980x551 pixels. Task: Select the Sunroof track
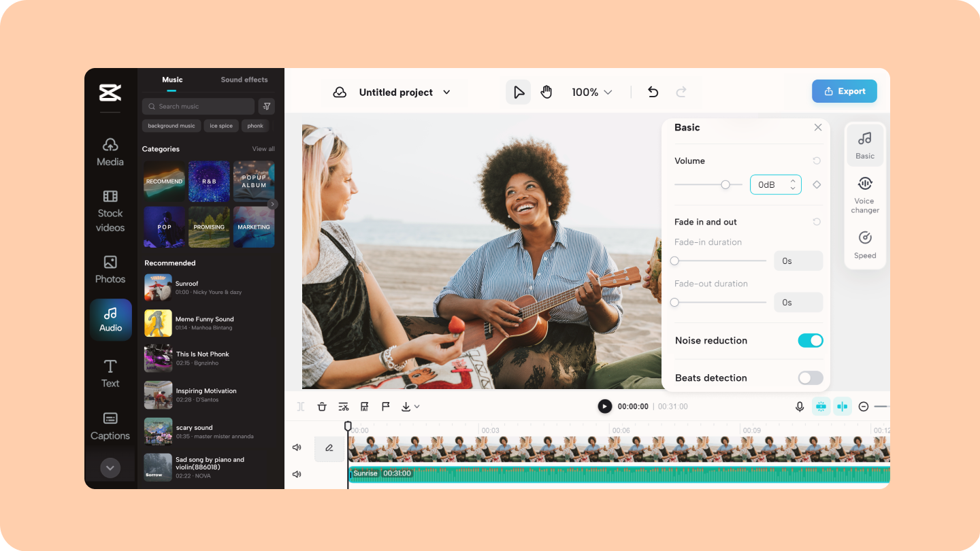[x=210, y=287]
